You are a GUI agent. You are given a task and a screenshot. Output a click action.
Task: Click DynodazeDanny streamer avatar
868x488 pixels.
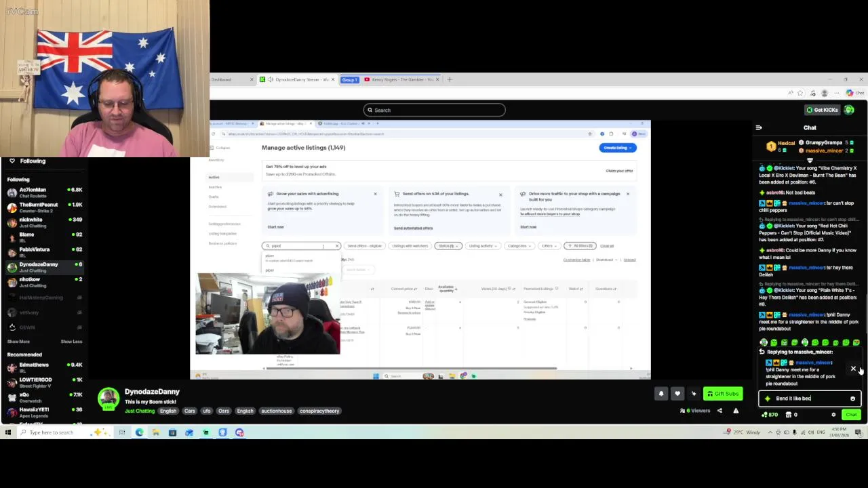(x=108, y=399)
